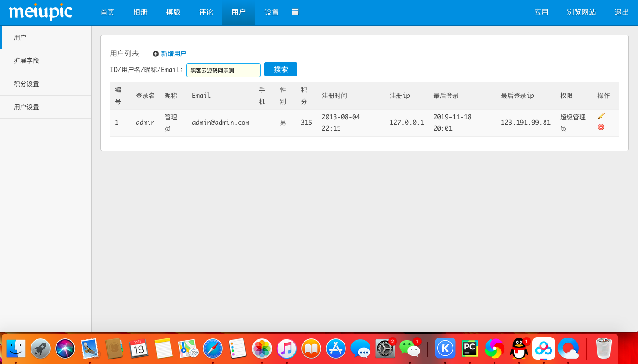The height and width of the screenshot is (364, 638).
Task: Open the 模版 tab
Action: (173, 12)
